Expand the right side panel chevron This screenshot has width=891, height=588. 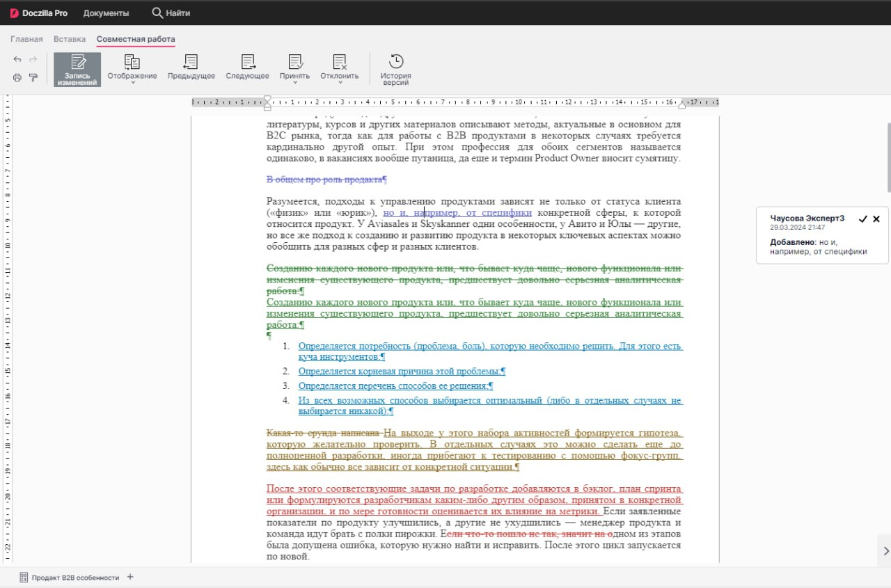[x=885, y=550]
